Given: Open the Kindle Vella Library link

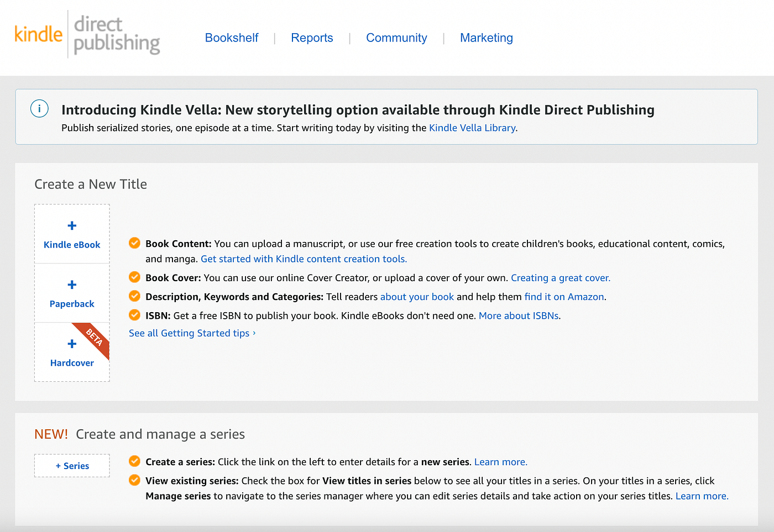Looking at the screenshot, I should tap(472, 128).
